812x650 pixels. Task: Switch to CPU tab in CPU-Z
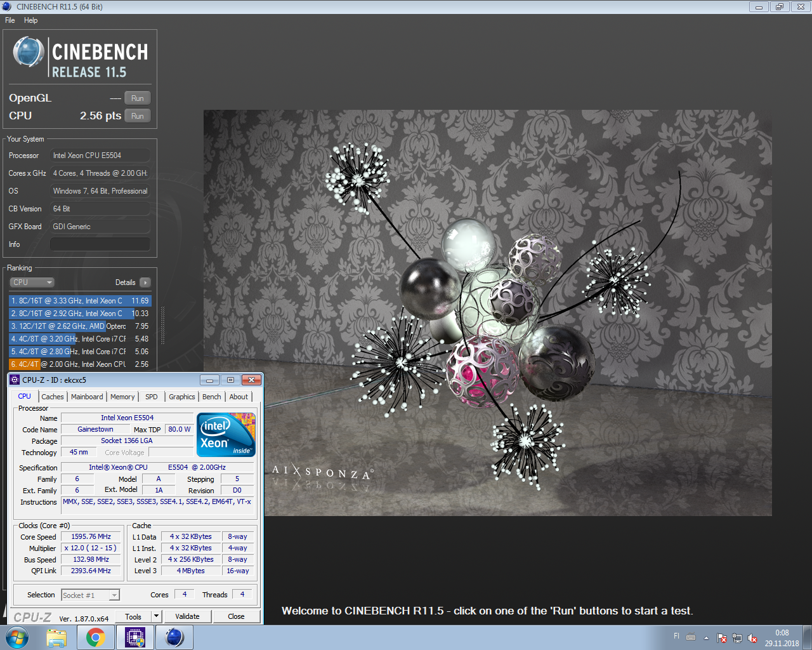(25, 396)
